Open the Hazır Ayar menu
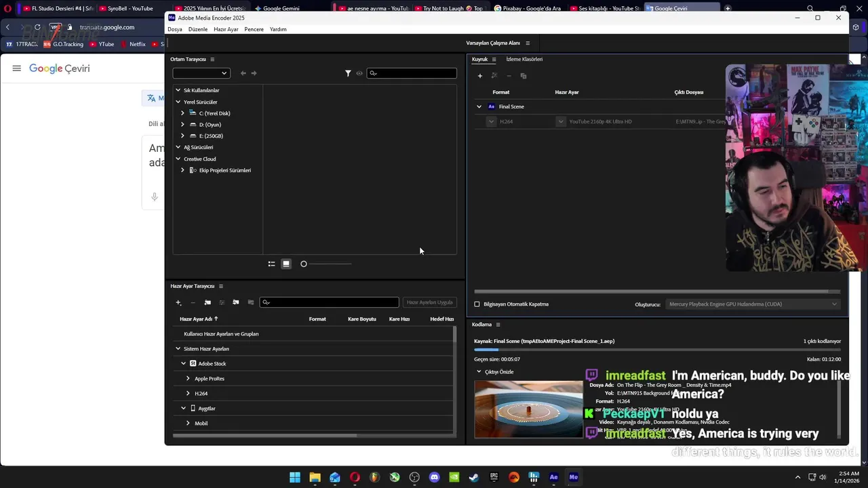Screen dimensions: 868x488 coord(226,29)
